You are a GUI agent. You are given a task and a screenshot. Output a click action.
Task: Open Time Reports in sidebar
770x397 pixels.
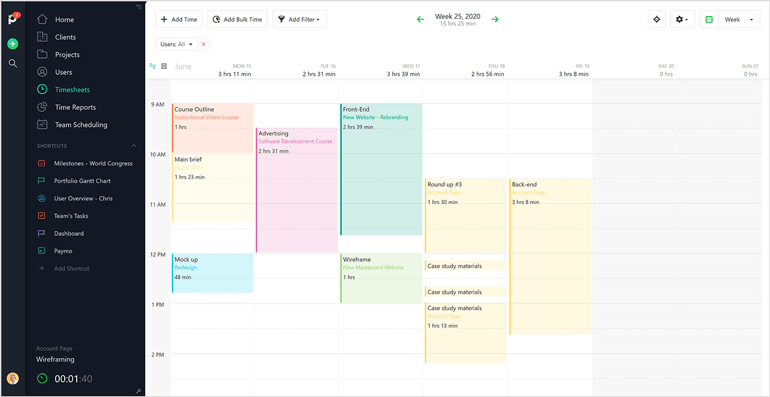pos(75,107)
